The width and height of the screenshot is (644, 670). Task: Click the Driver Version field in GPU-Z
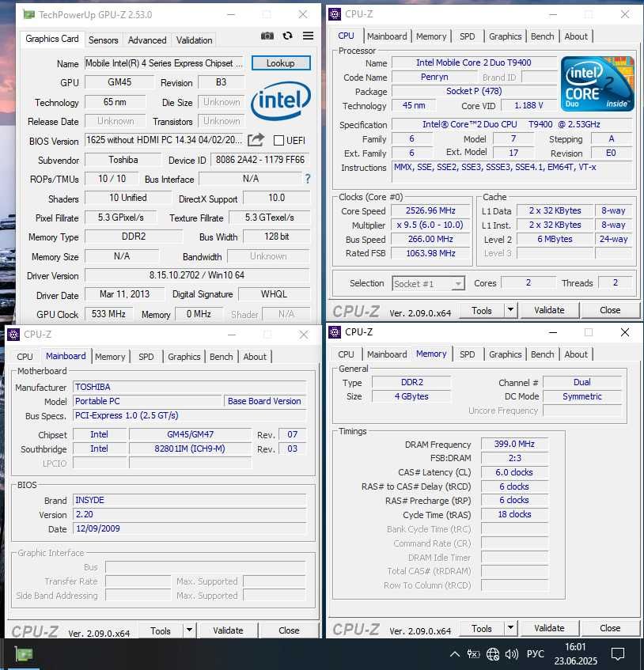[197, 275]
